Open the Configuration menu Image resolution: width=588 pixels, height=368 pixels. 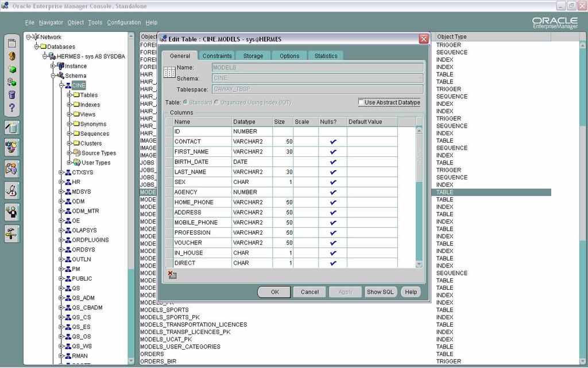tap(124, 22)
